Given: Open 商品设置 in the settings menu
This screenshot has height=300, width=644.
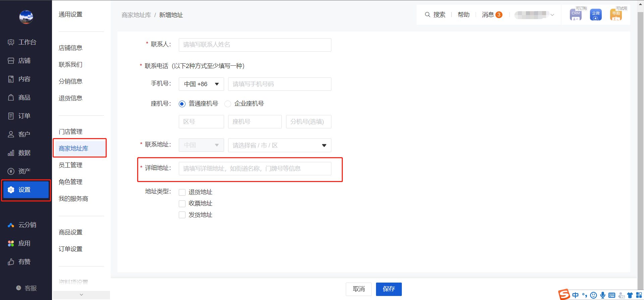Looking at the screenshot, I should point(70,232).
